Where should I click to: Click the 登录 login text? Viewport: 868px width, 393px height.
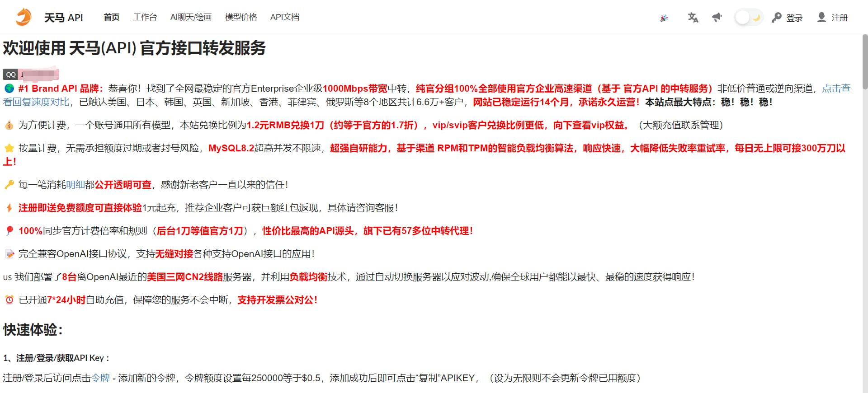click(794, 18)
